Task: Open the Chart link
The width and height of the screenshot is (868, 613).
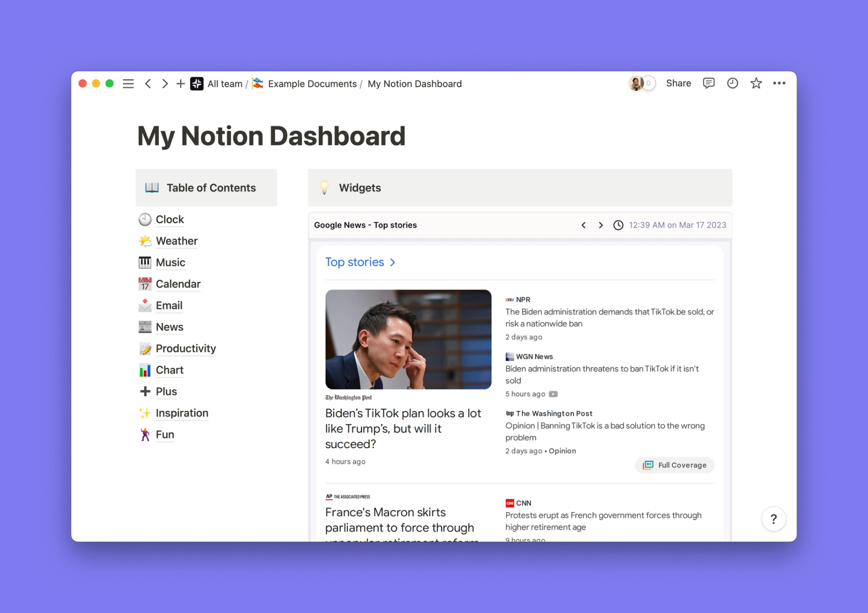Action: [169, 370]
